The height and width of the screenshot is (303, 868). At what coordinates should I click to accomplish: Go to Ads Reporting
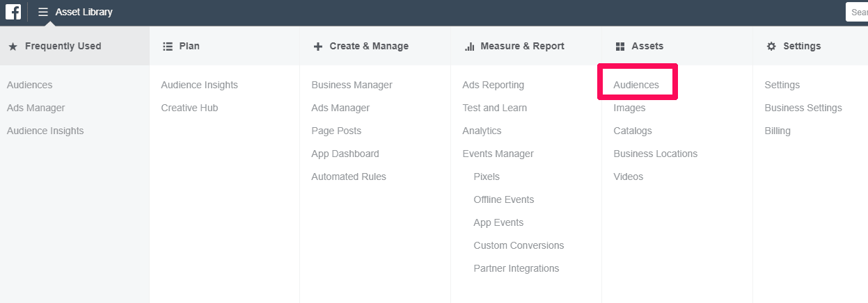(x=493, y=85)
